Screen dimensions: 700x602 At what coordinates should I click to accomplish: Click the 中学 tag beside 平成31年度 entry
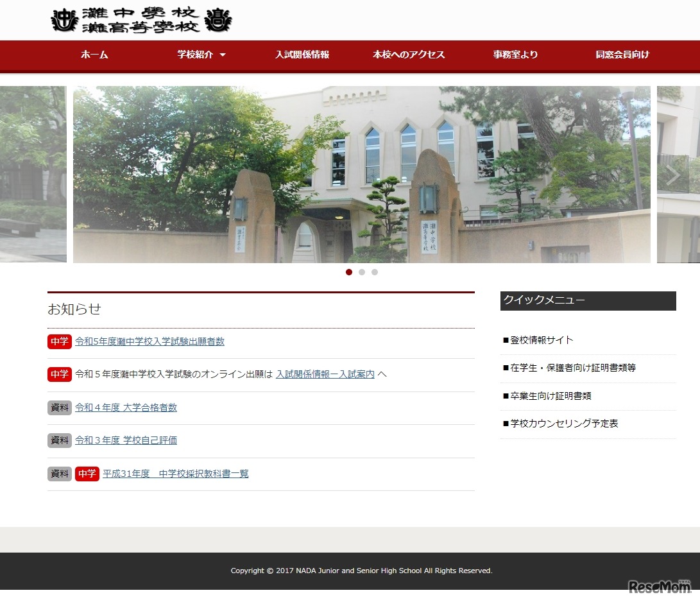pyautogui.click(x=87, y=474)
